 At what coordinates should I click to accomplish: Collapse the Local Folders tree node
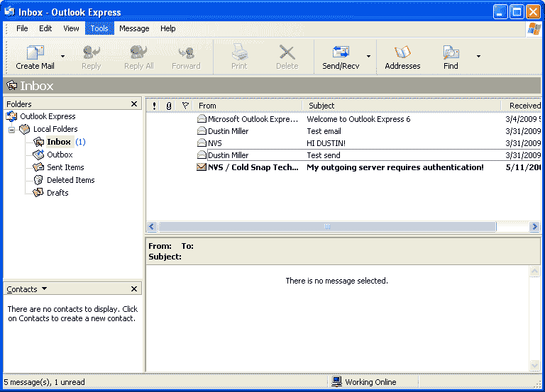(x=12, y=130)
